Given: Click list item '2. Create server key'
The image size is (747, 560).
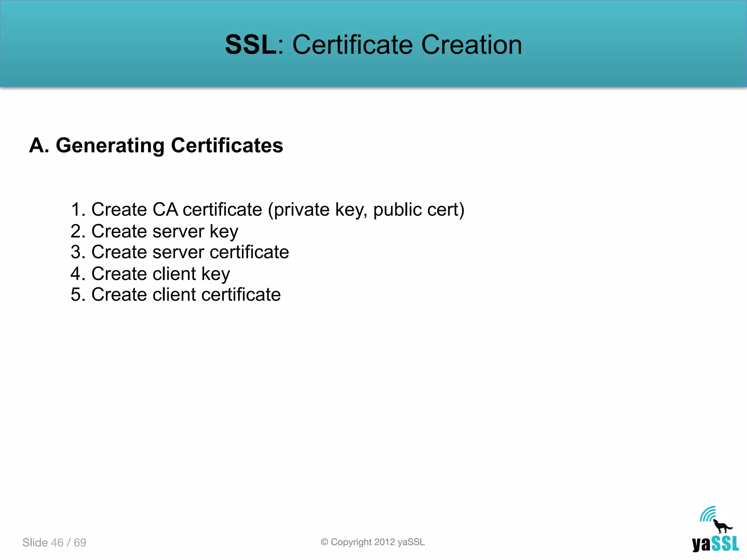Looking at the screenshot, I should (x=154, y=232).
